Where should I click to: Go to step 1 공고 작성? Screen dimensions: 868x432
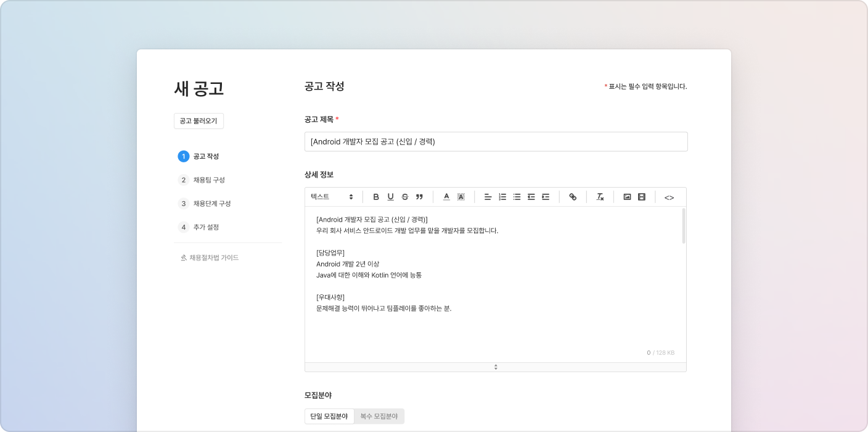[x=199, y=156]
